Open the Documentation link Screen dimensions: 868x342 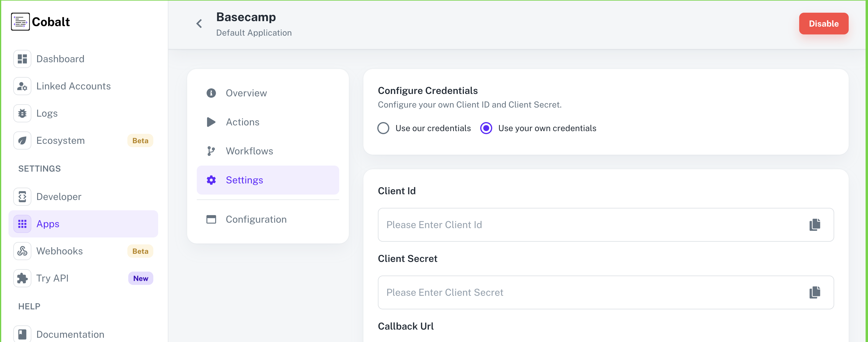click(x=70, y=334)
